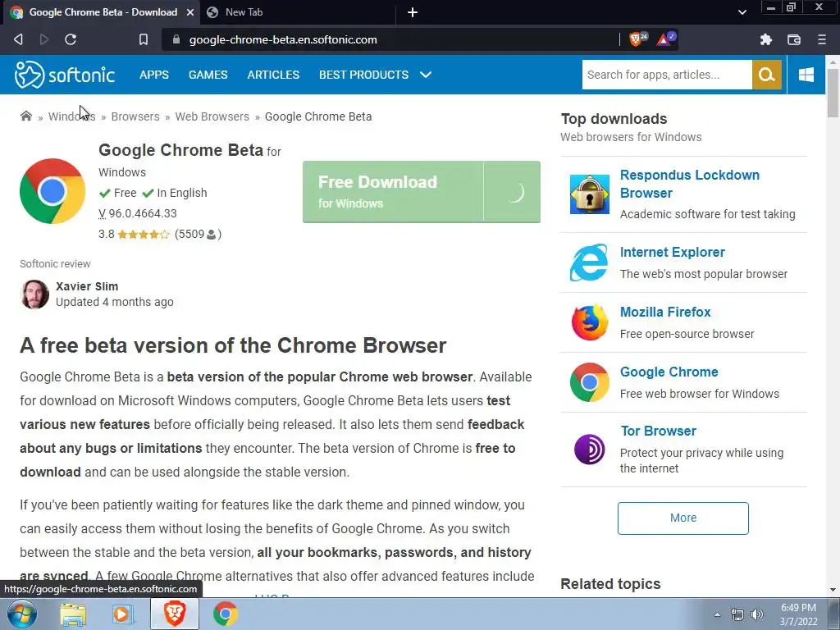Viewport: 840px width, 630px height.
Task: Open the Tor Browser link
Action: click(659, 431)
